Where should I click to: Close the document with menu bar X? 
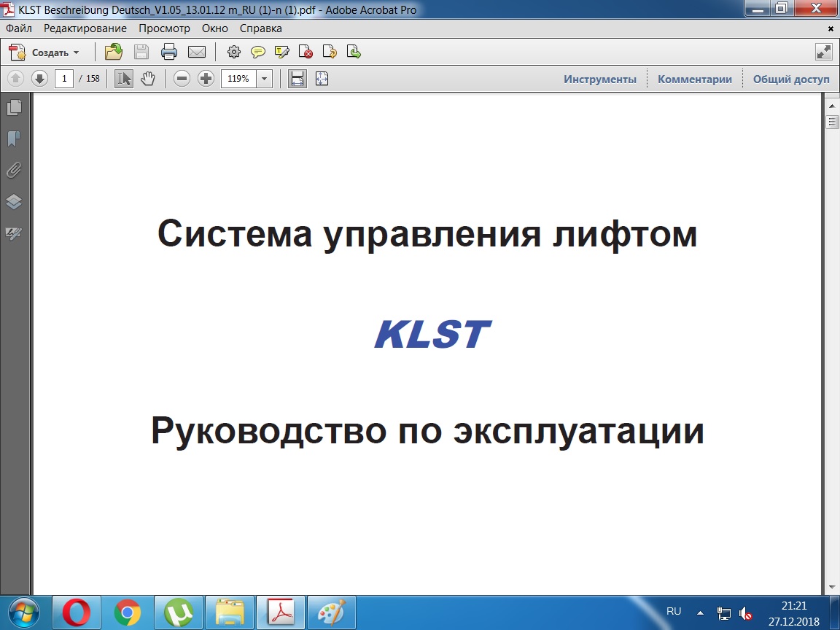tap(831, 28)
